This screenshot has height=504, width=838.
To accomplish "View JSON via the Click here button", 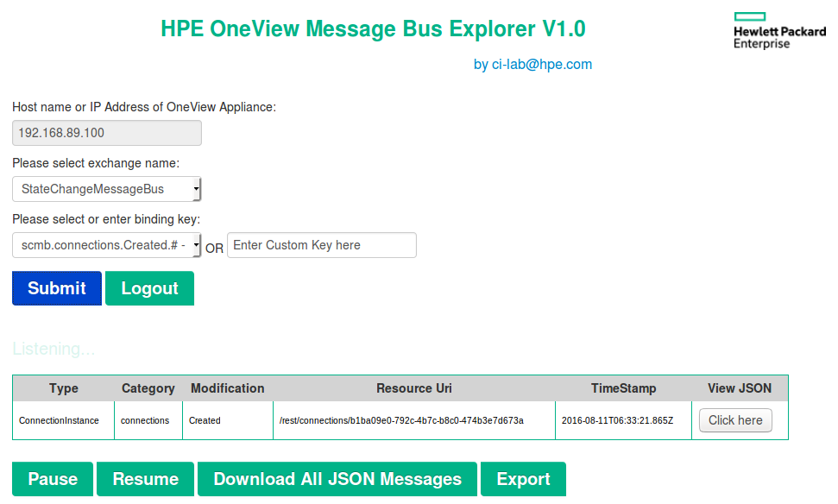I will pos(735,420).
